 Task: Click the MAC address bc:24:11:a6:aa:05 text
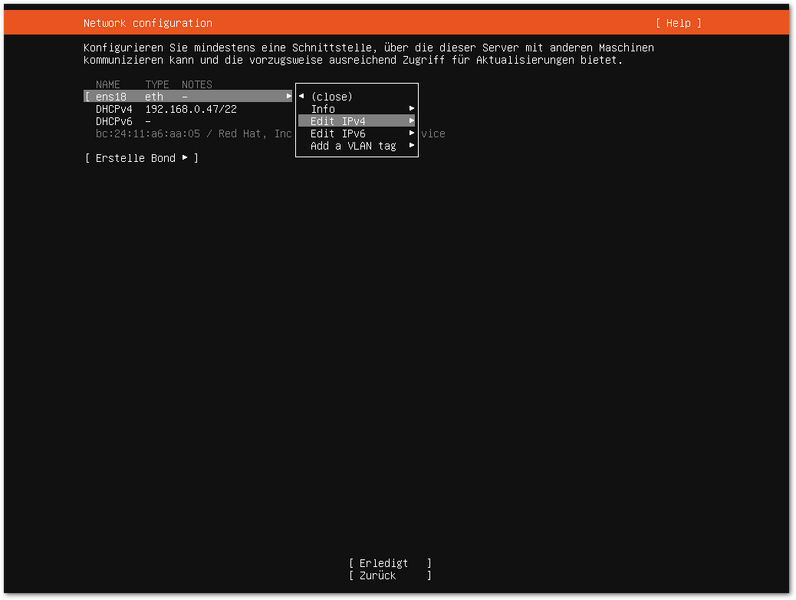pos(148,134)
